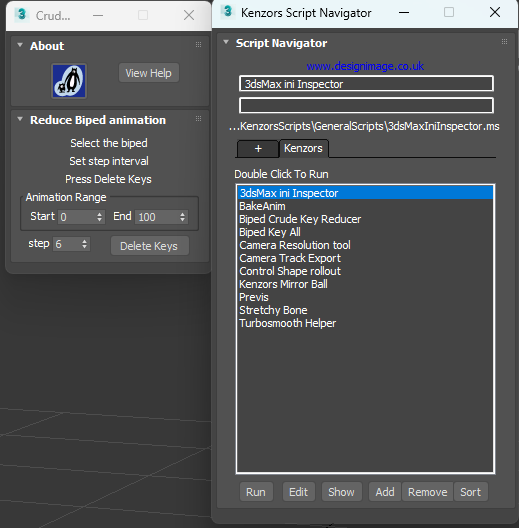Minimize the Kenzors Script Navigator window

pos(404,13)
